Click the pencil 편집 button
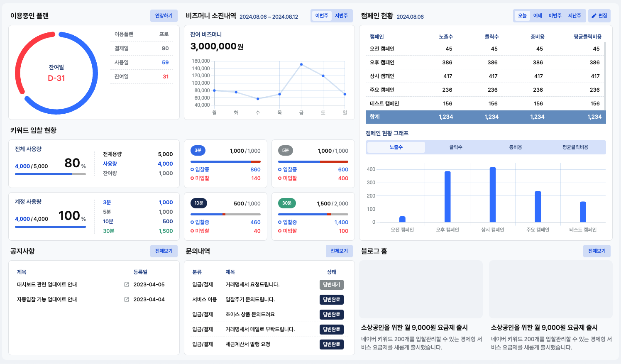Image resolution: width=621 pixels, height=364 pixels. 599,16
